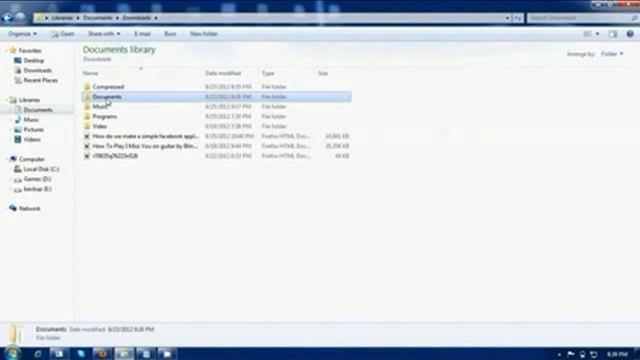The image size is (640, 360).
Task: Click the search magnifier icon
Action: click(634, 18)
